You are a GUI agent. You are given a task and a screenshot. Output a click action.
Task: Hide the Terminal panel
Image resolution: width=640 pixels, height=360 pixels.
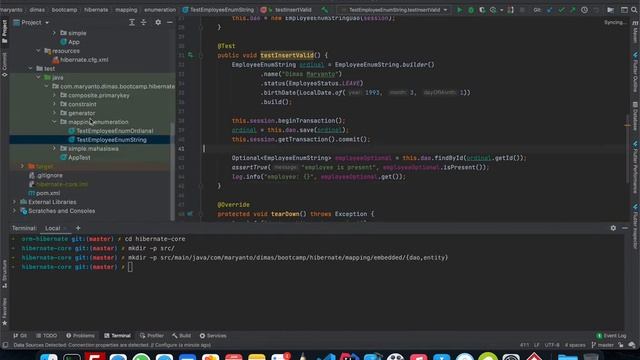click(625, 228)
